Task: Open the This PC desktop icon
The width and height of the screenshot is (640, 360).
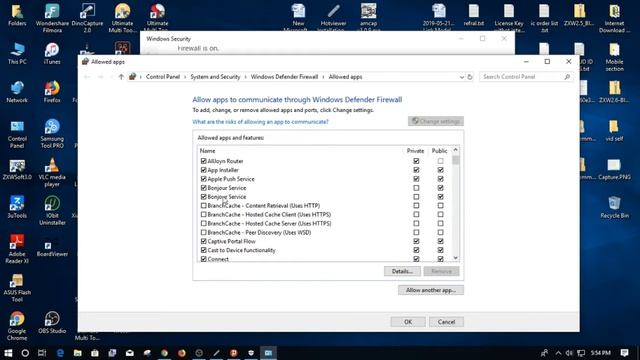Action: pyautogui.click(x=17, y=53)
